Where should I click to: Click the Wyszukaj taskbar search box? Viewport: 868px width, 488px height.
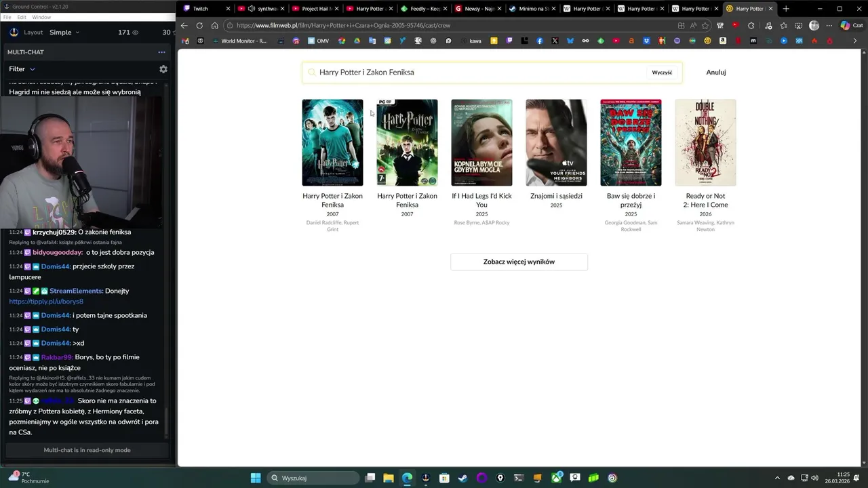point(313,478)
